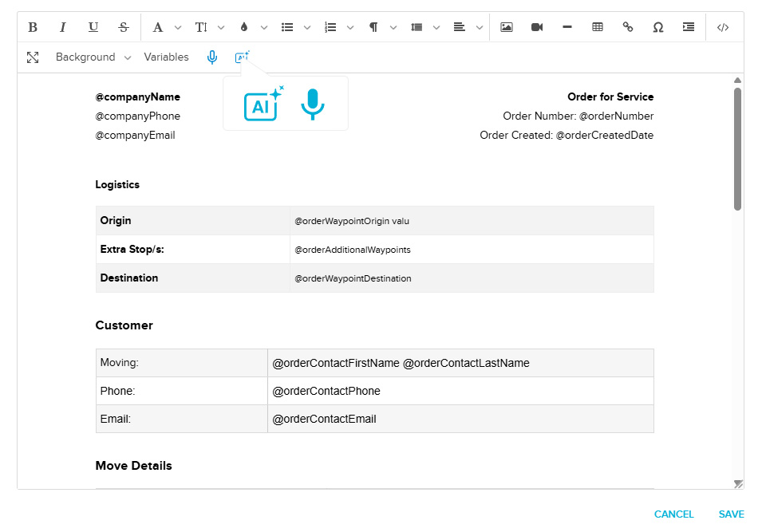Image resolution: width=762 pixels, height=532 pixels.
Task: Click the Moving: label cell
Action: point(182,363)
